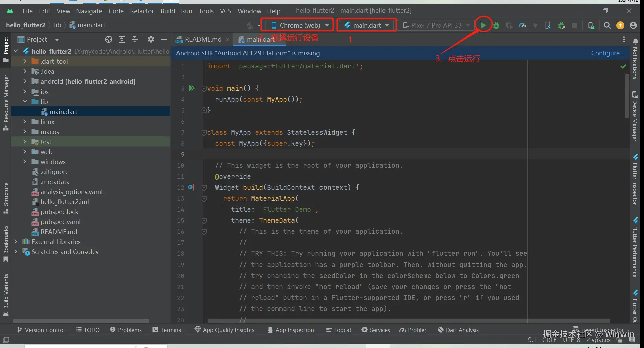Open the main.dart run configuration dropdown
This screenshot has height=348, width=644.
[x=367, y=25]
